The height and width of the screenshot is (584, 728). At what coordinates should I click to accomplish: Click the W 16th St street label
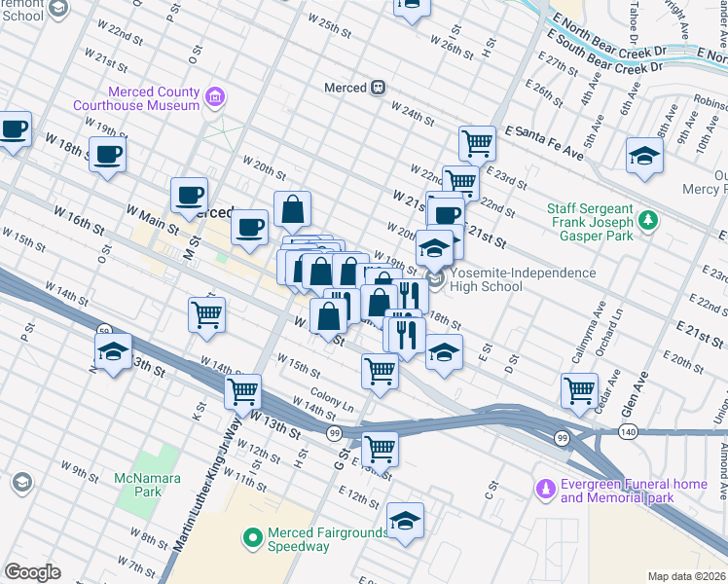click(79, 221)
